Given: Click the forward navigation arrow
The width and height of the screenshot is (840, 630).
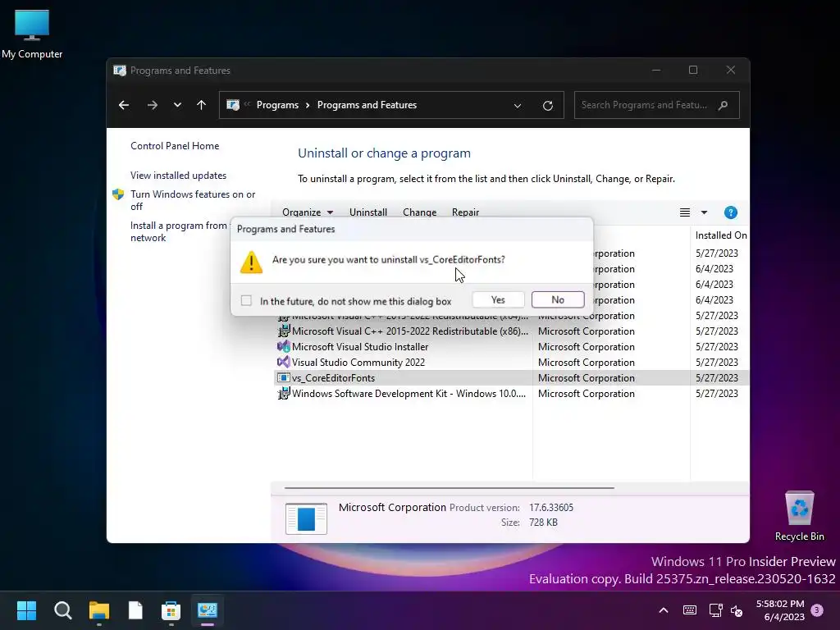Looking at the screenshot, I should (152, 105).
